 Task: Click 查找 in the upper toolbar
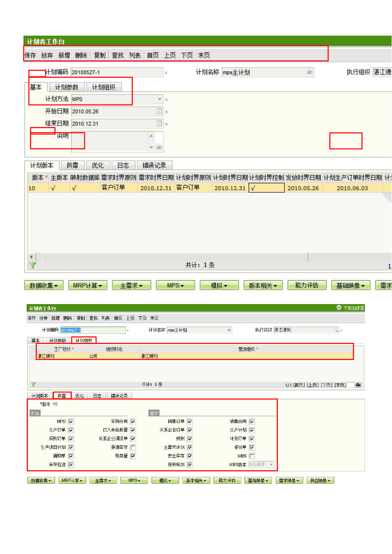tap(118, 55)
